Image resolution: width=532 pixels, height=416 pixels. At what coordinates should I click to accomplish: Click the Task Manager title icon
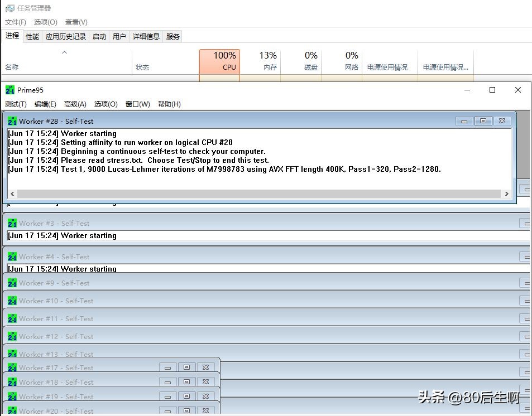[10, 8]
